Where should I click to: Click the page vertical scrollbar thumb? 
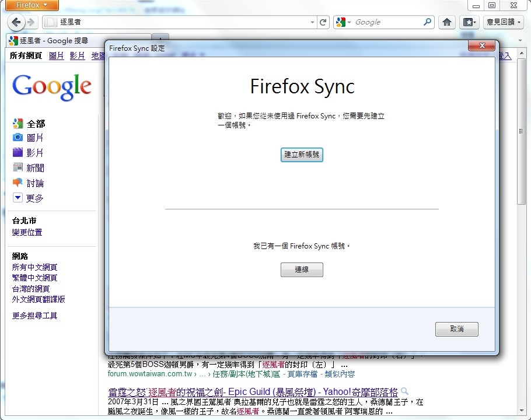[x=521, y=131]
